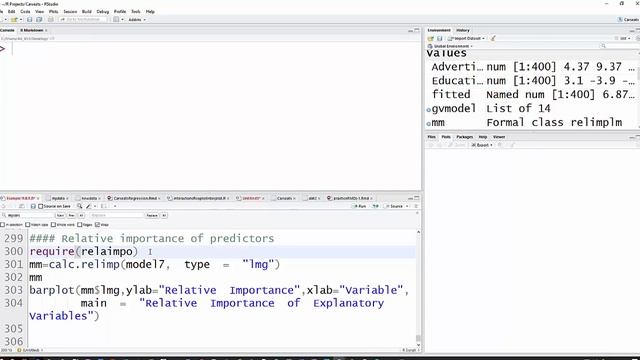
Task: Open the Session menu
Action: [70, 11]
